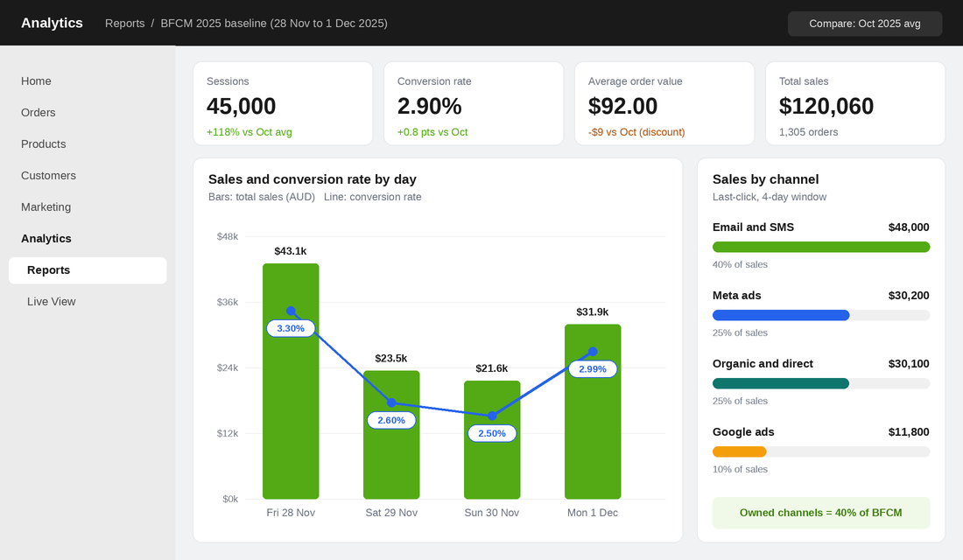Click the Fri 28 Nov axis label
Screen dimensions: 963x560
(x=291, y=513)
